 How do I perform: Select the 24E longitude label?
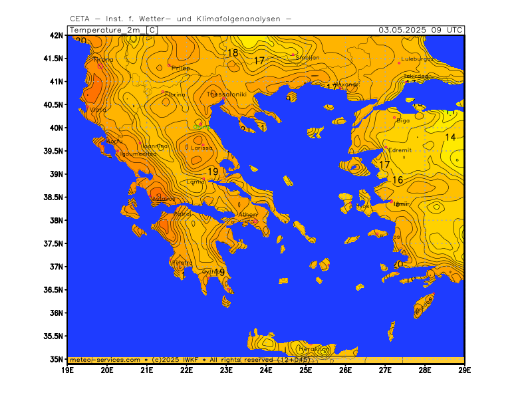(x=266, y=370)
